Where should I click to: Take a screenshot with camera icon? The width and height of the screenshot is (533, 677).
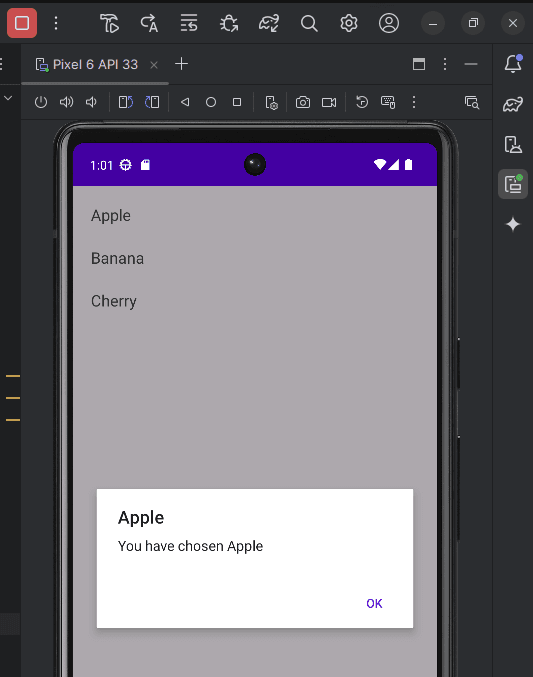[303, 102]
